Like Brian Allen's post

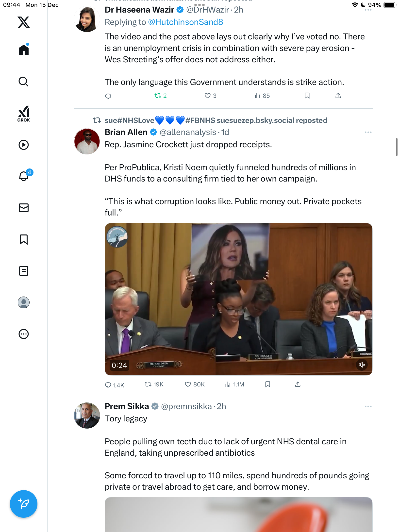[x=188, y=384]
